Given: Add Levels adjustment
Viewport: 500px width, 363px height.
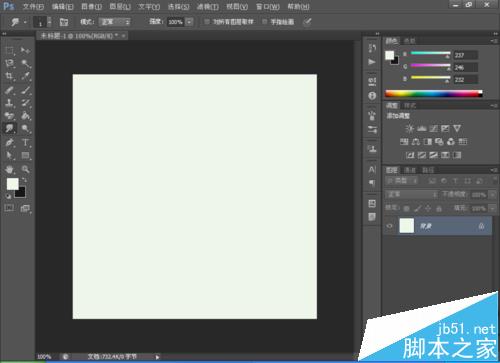Looking at the screenshot, I should pos(422,129).
